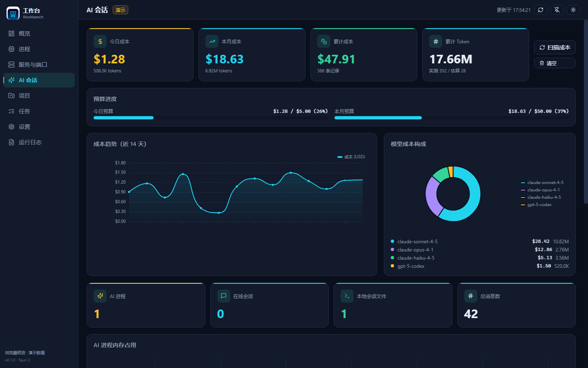Toggle claude-haiku-4-5 in the donut's side legend
Viewport: 588px width, 368px height.
pyautogui.click(x=541, y=197)
